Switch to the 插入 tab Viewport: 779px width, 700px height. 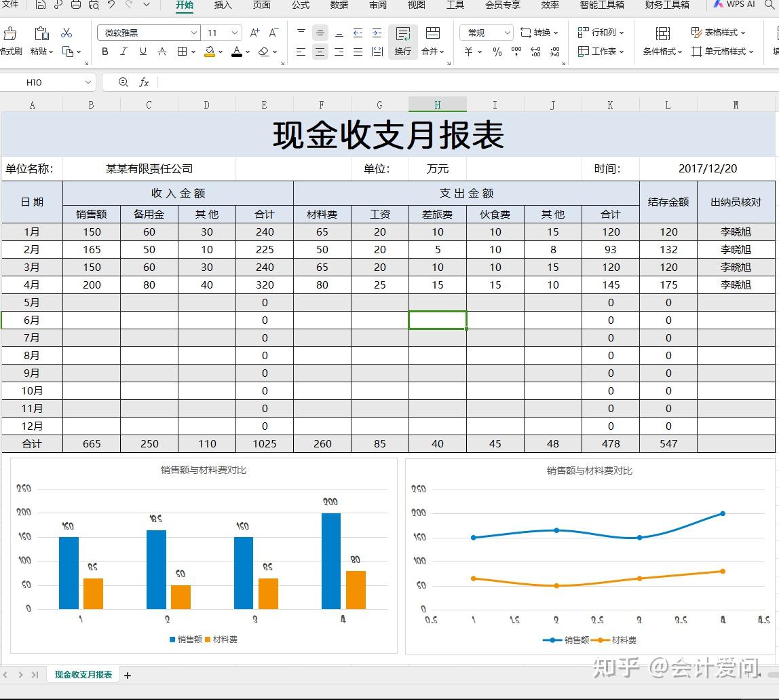(x=223, y=5)
